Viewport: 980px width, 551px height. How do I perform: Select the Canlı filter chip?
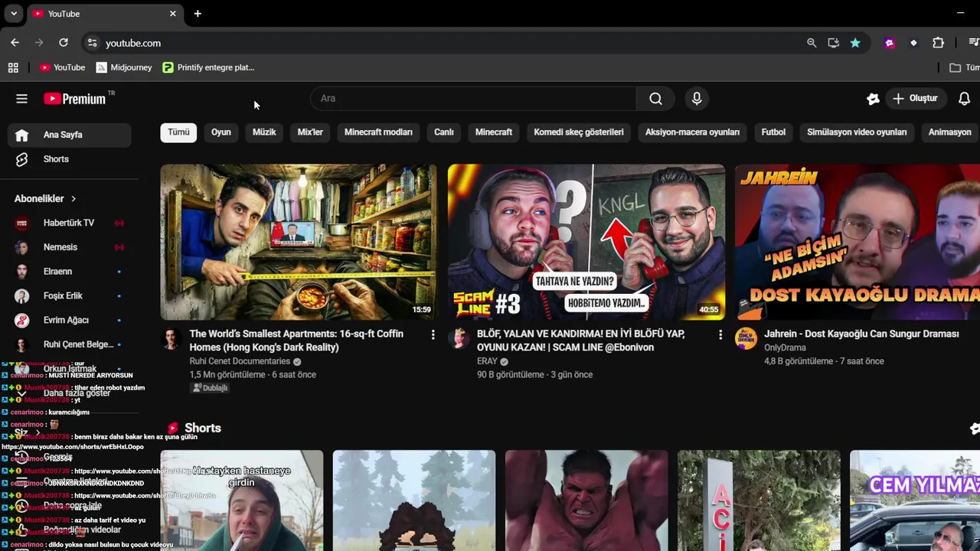[x=444, y=132]
